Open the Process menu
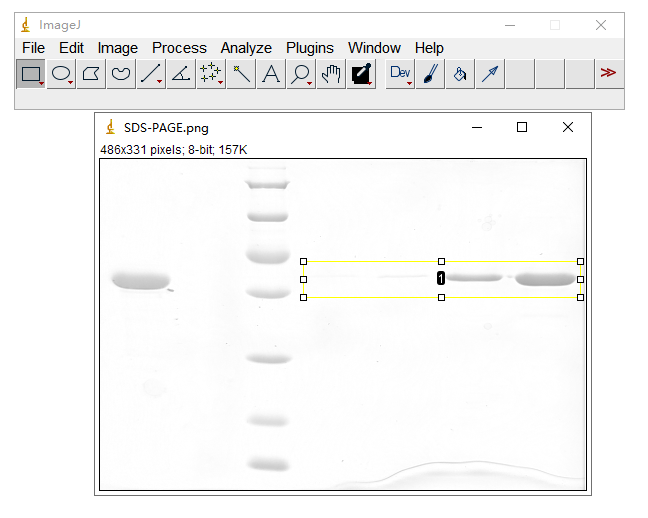This screenshot has height=518, width=648. pyautogui.click(x=179, y=48)
